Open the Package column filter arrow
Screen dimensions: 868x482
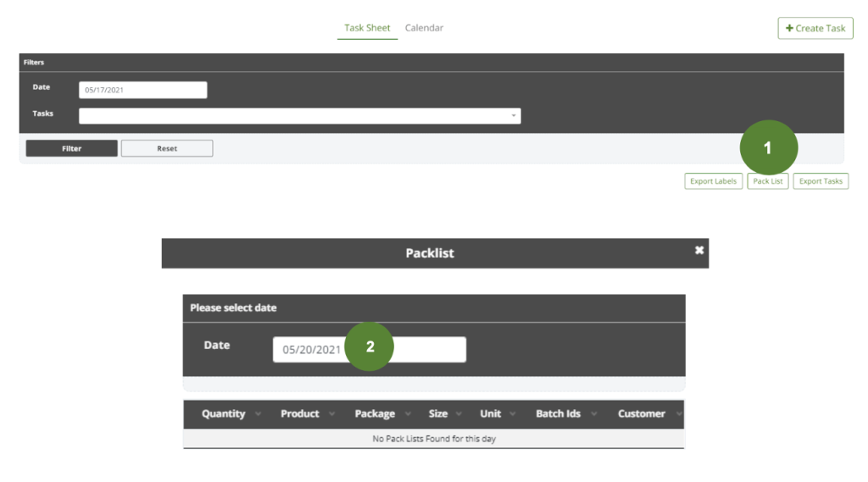[x=408, y=414]
